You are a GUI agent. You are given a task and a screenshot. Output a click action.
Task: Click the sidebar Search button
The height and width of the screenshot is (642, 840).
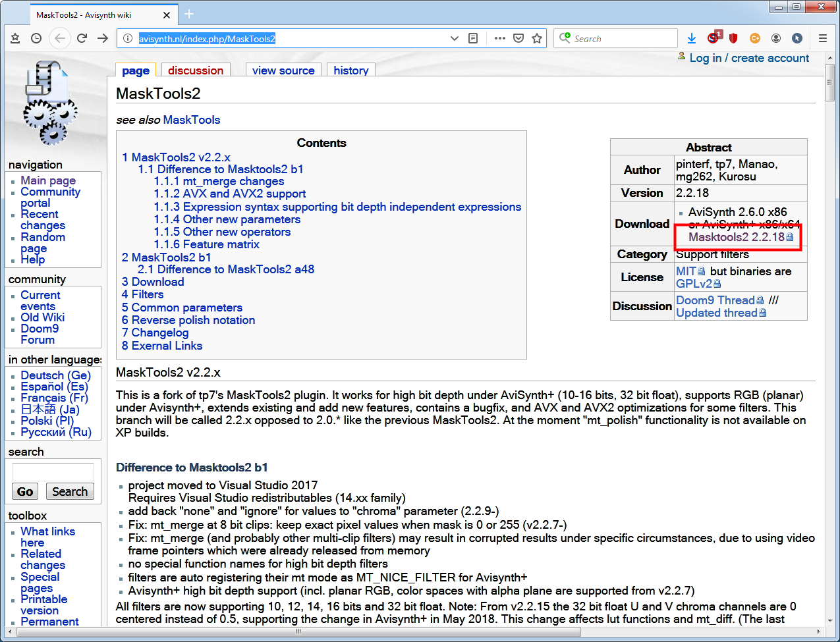coord(70,491)
